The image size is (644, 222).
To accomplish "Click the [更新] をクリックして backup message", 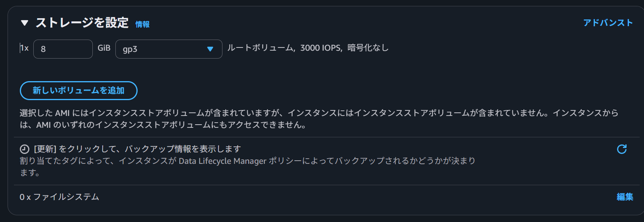I will (x=137, y=149).
